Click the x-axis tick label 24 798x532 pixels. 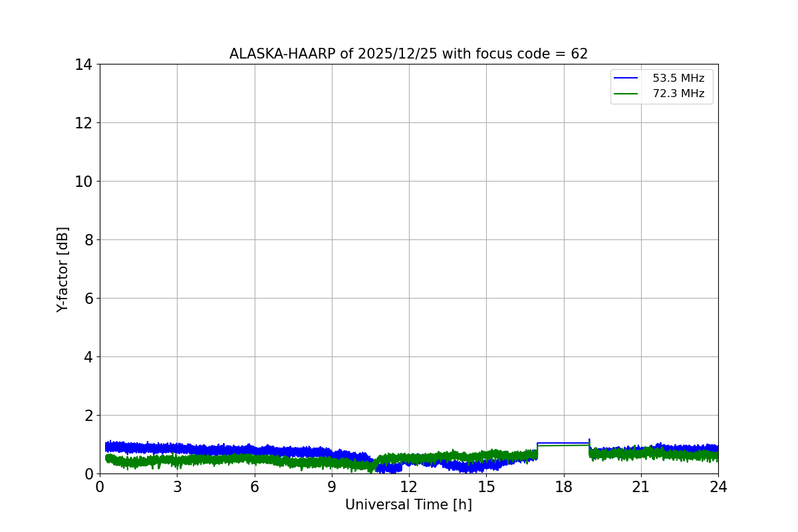click(x=718, y=486)
